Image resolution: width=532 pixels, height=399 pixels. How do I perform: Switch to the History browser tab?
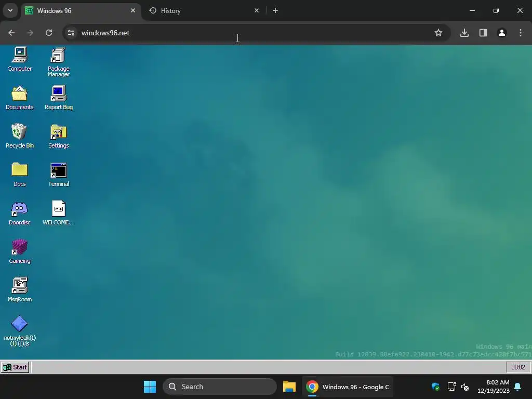[204, 11]
